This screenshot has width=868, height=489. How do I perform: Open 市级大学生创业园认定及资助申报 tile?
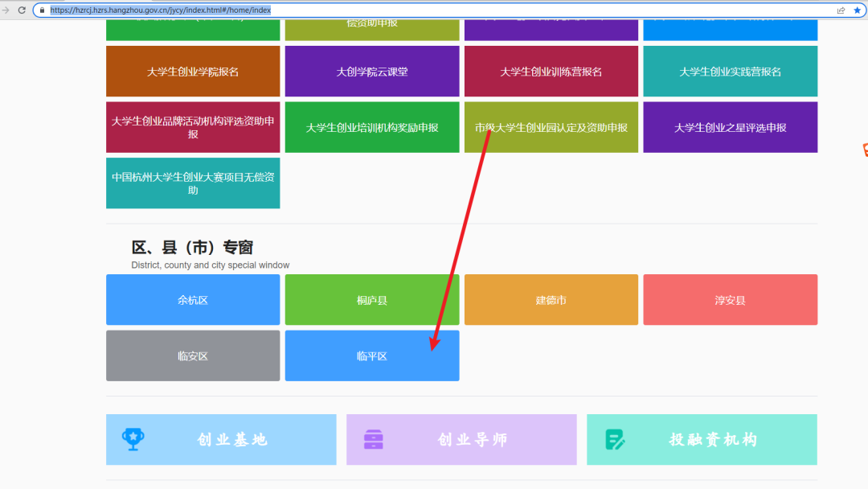coord(551,127)
